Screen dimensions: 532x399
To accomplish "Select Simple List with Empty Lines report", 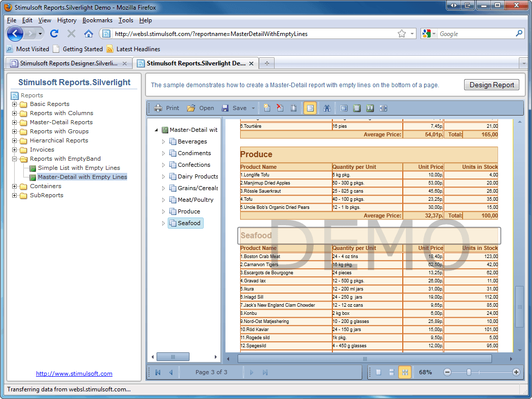I will 79,168.
